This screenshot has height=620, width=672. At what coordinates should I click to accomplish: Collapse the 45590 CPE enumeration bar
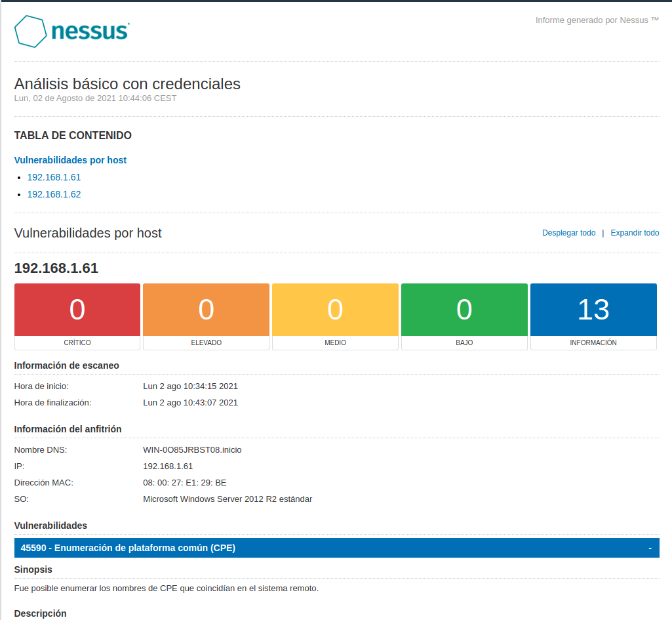(x=337, y=548)
